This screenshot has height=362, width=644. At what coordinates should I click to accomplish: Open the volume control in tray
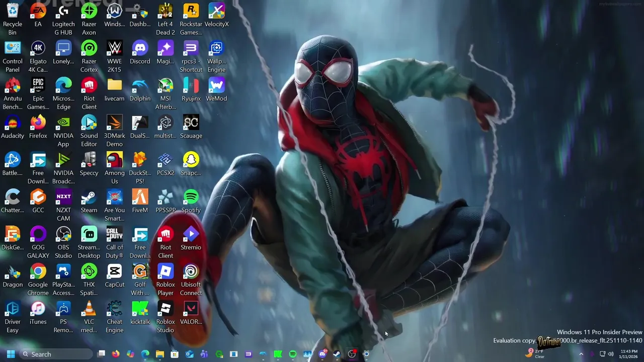point(611,354)
